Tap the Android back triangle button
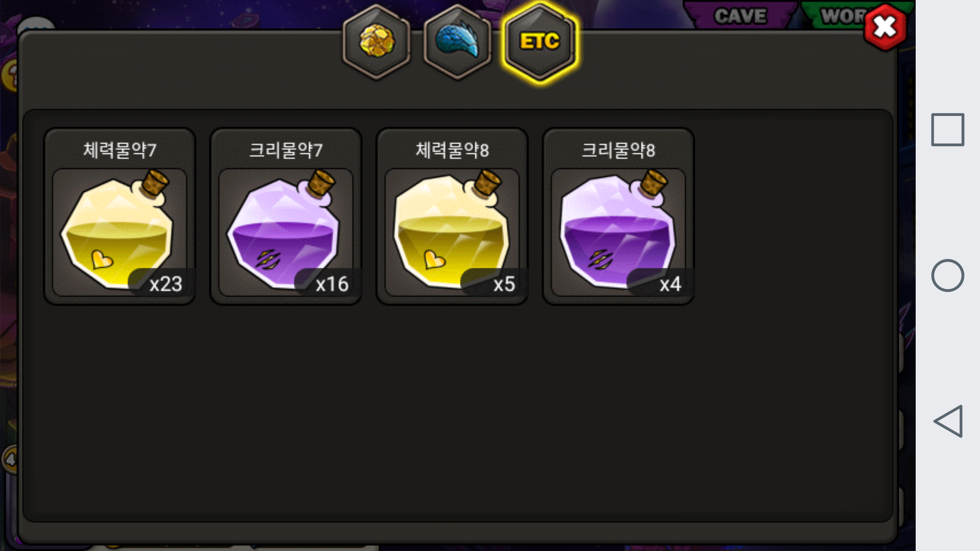Viewport: 980px width, 551px height. coord(948,421)
